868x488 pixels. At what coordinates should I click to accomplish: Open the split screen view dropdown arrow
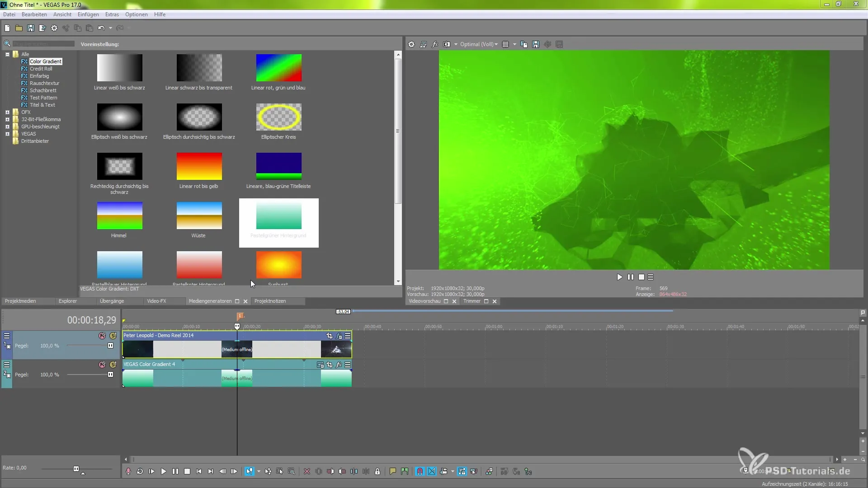[x=456, y=44]
